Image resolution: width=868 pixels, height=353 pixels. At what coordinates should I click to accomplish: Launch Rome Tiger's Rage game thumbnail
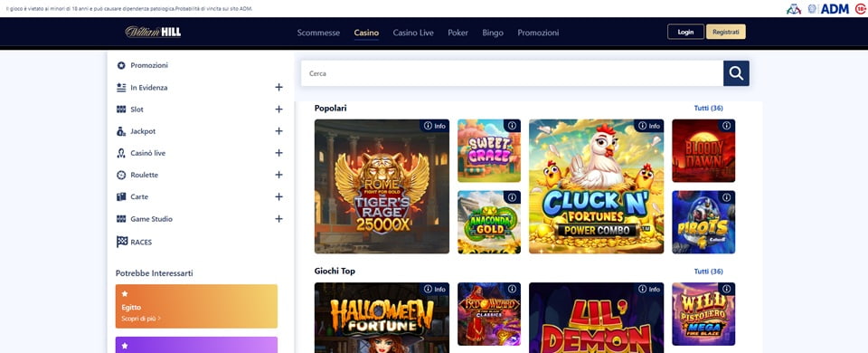coord(382,186)
